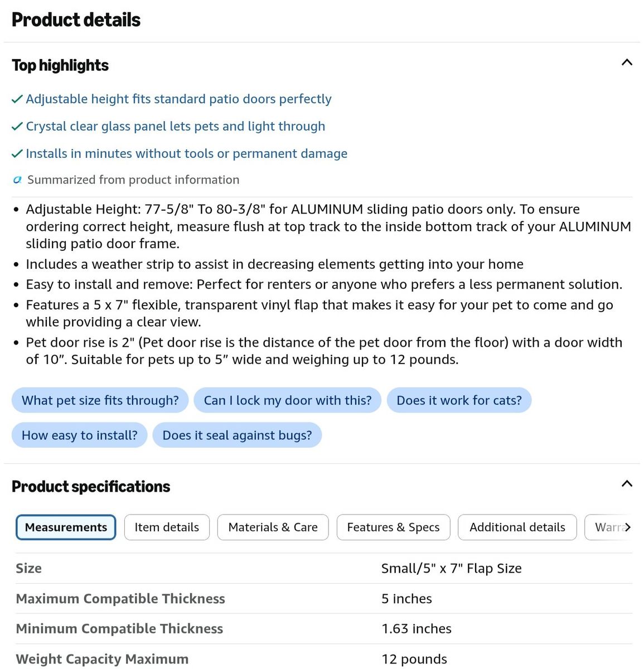Click the checkmark icon next to Adjustable height
Image resolution: width=644 pixels, height=669 pixels.
coord(17,99)
